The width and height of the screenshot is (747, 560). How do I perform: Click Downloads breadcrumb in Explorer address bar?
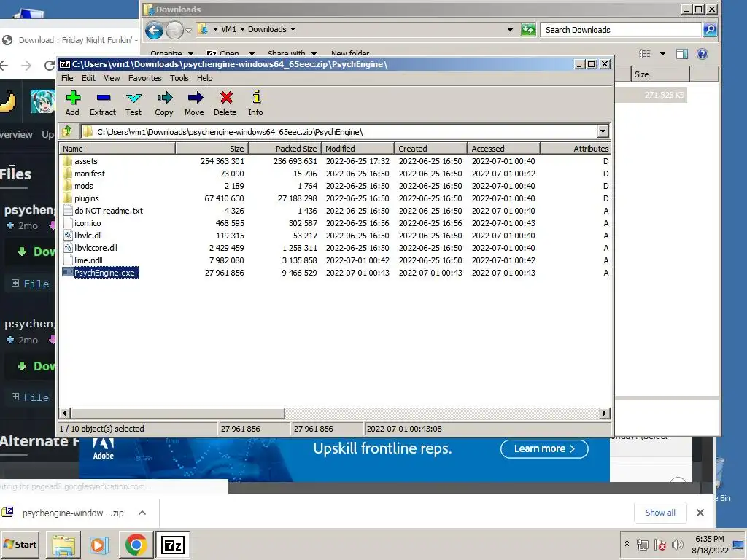(267, 29)
